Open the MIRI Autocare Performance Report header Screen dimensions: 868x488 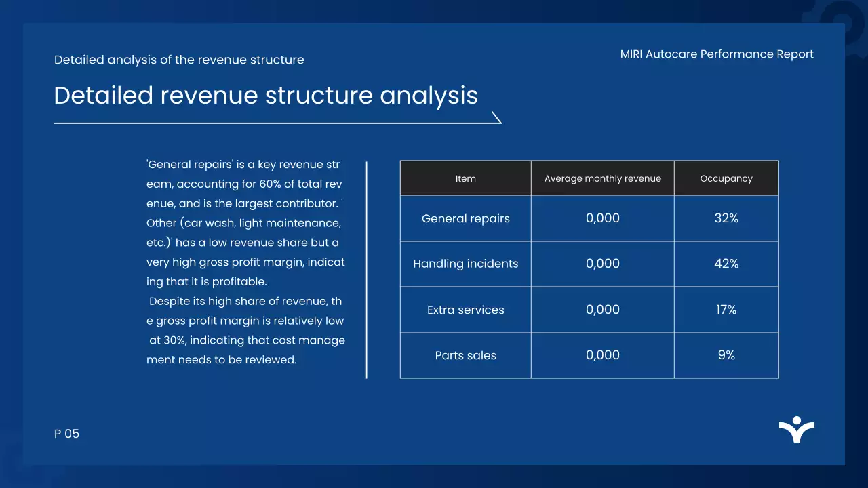(x=717, y=54)
